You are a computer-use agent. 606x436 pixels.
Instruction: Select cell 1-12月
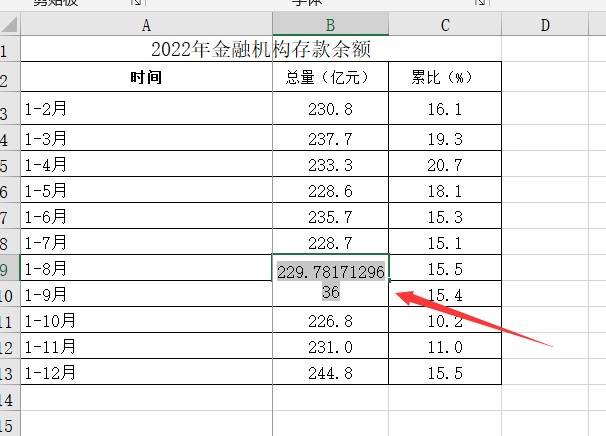click(146, 372)
